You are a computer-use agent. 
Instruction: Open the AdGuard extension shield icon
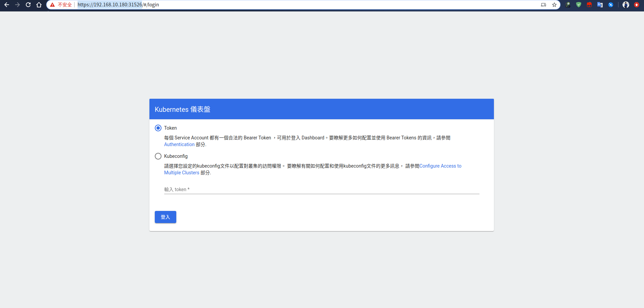[x=578, y=5]
